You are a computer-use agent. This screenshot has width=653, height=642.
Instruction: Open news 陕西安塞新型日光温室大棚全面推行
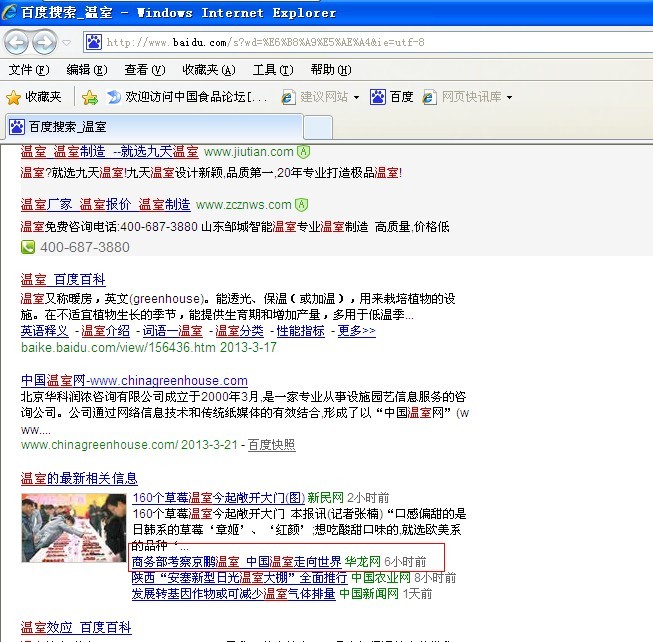(239, 578)
